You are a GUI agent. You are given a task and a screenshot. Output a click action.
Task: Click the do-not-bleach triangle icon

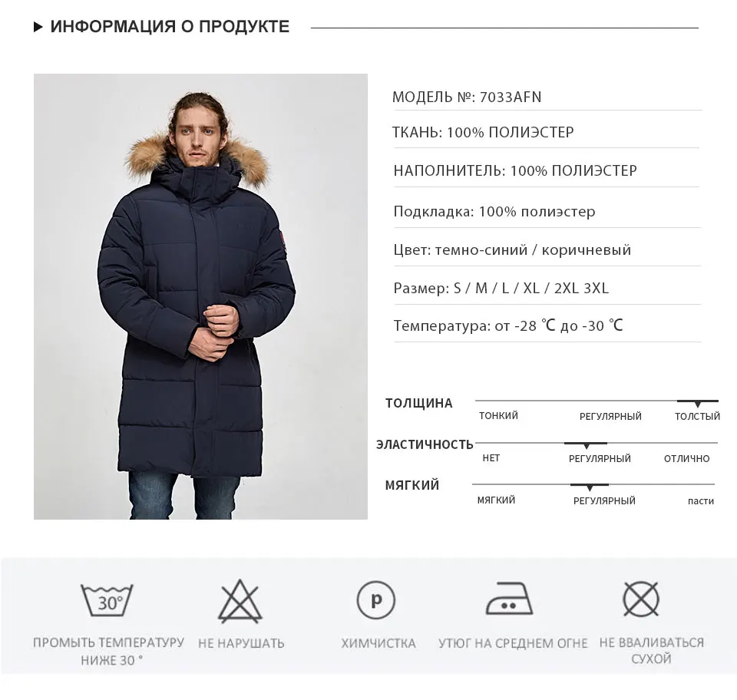click(240, 601)
